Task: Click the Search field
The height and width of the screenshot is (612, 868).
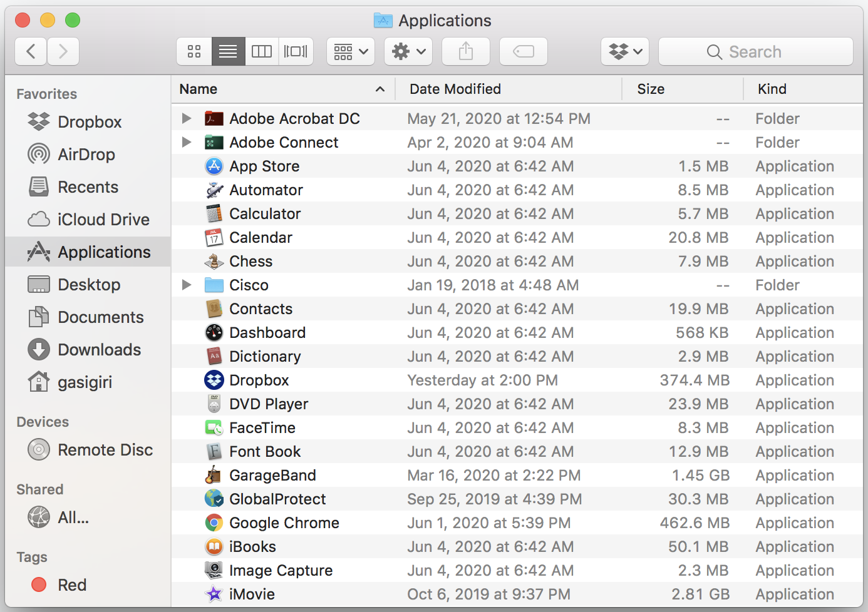Action: pyautogui.click(x=756, y=51)
